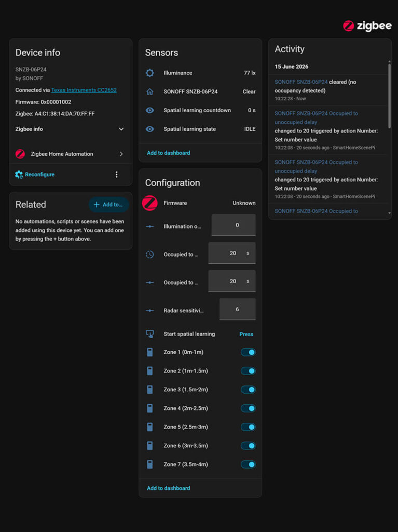Open Zigbee Home Automation integration arrow
The height and width of the screenshot is (532, 398).
[121, 154]
